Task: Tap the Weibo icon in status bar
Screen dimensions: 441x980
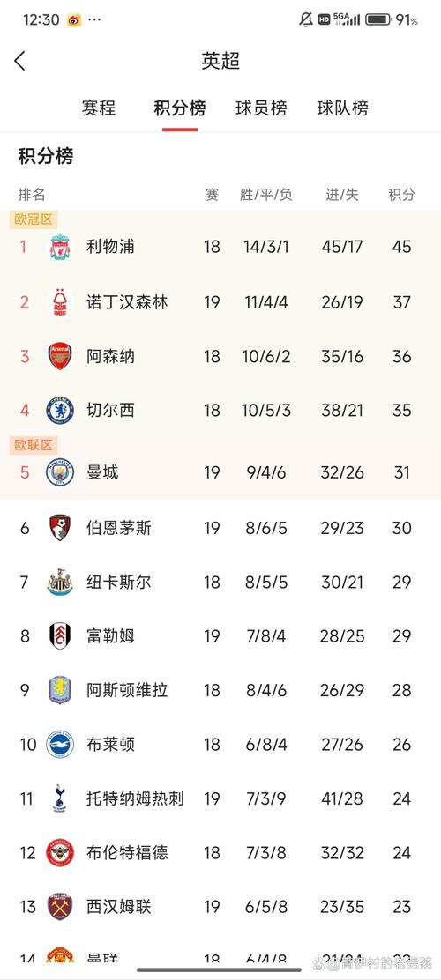Action: pyautogui.click(x=73, y=20)
